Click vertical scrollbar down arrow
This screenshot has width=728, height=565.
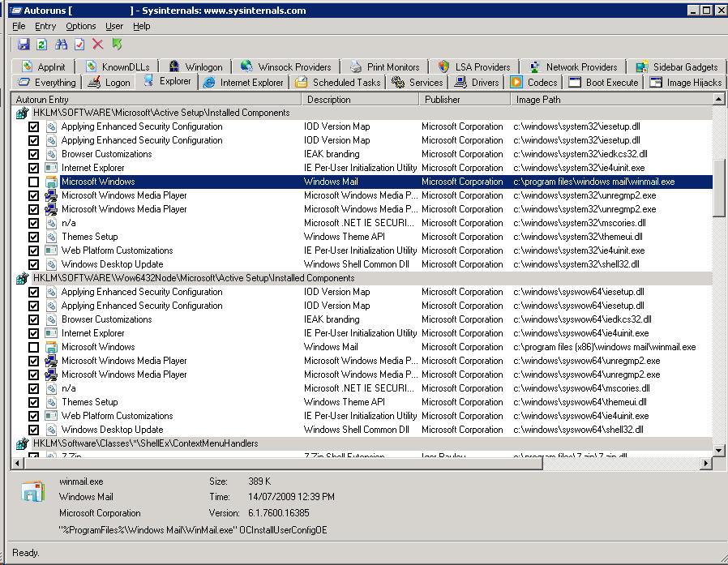pos(719,450)
